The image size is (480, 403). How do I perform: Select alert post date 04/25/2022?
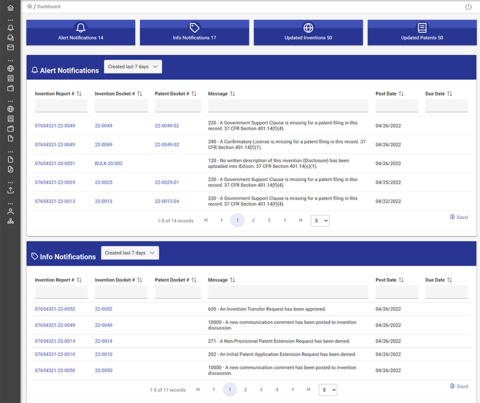coord(388,182)
